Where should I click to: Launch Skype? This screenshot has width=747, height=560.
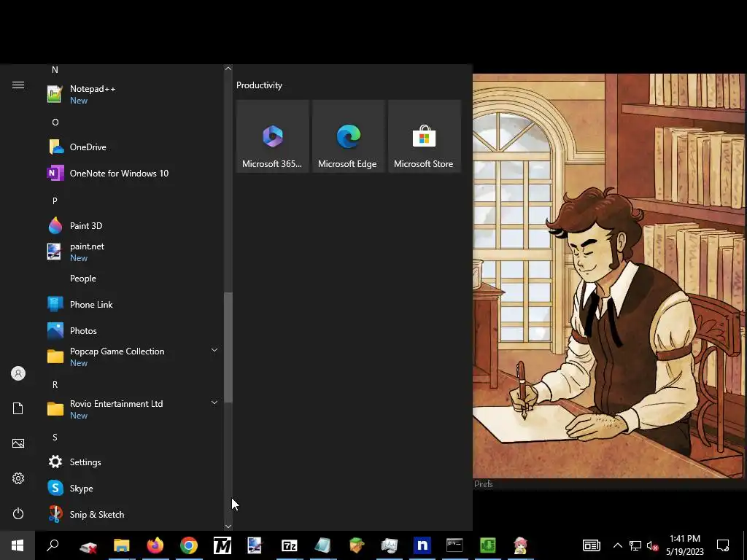coord(133,488)
